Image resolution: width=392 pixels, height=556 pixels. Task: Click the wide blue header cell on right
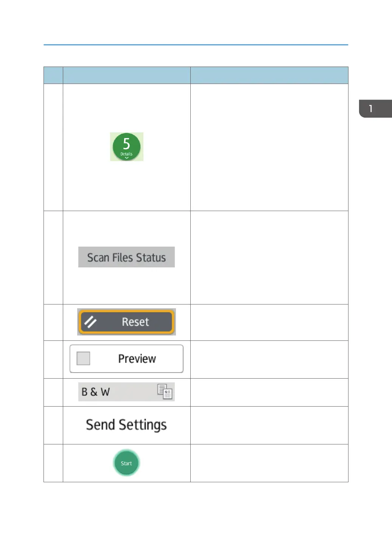tap(269, 75)
